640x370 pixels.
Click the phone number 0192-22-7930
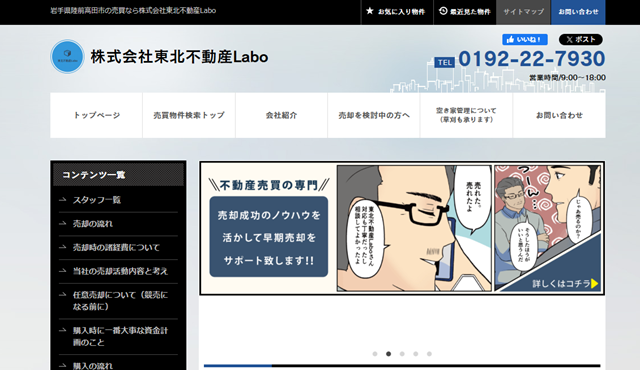tap(531, 59)
